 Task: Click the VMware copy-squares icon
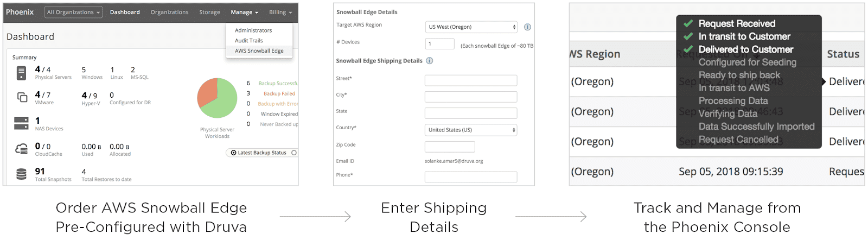coord(22,97)
